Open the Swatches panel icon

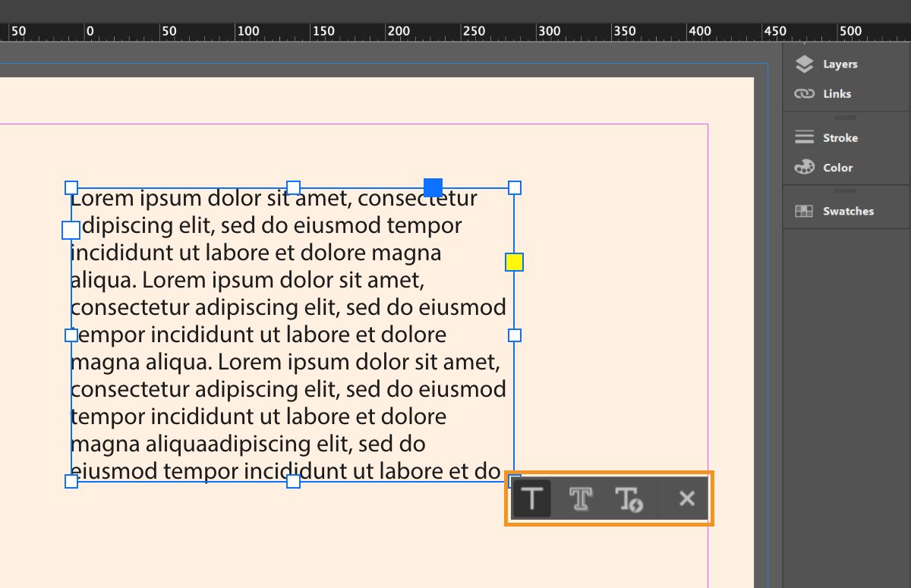coord(804,211)
